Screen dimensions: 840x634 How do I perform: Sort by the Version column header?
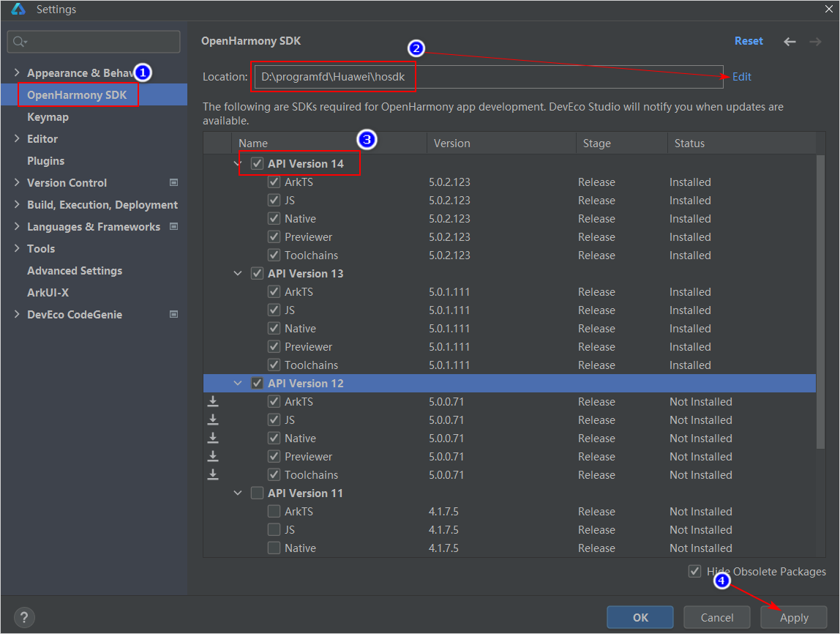501,143
